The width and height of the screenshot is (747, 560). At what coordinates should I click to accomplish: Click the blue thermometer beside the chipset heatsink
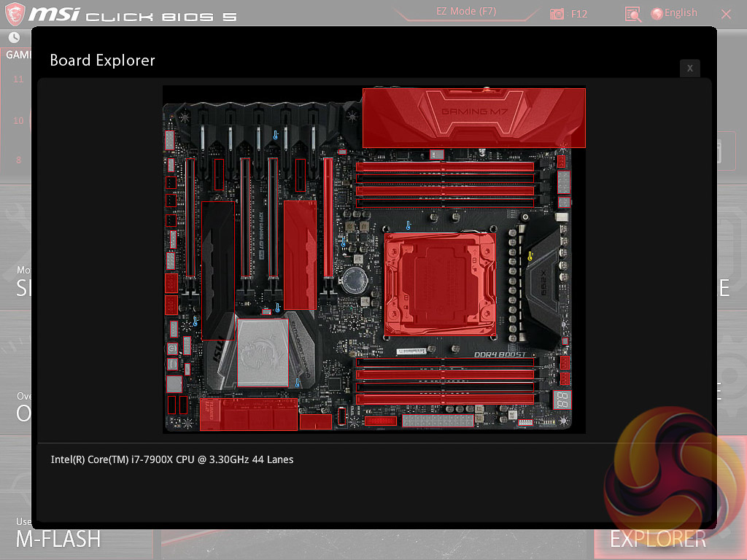(298, 382)
